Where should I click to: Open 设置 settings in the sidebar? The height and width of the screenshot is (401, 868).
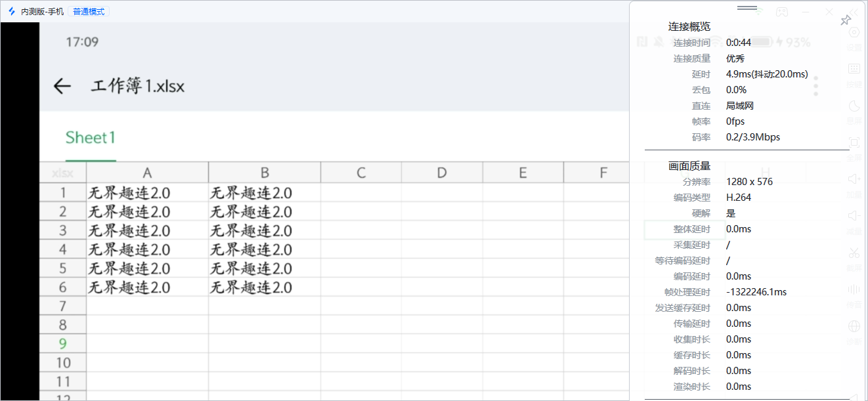coord(854,33)
